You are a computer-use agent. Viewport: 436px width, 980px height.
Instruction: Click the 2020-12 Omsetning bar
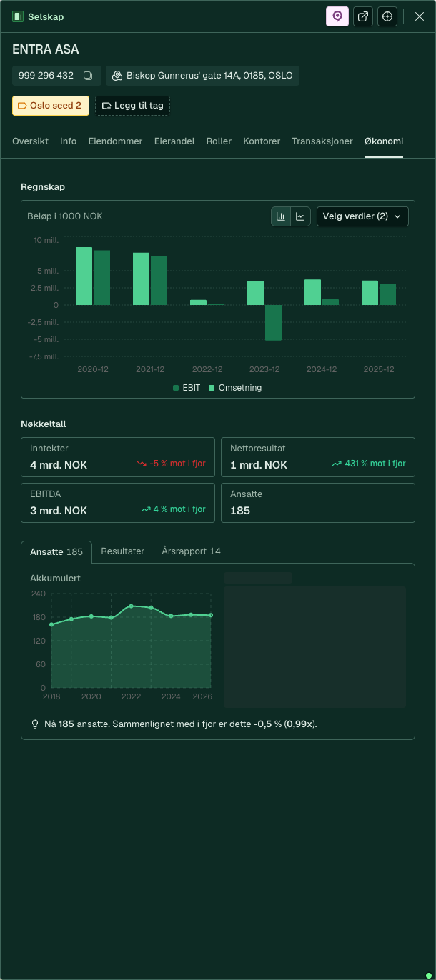(84, 276)
